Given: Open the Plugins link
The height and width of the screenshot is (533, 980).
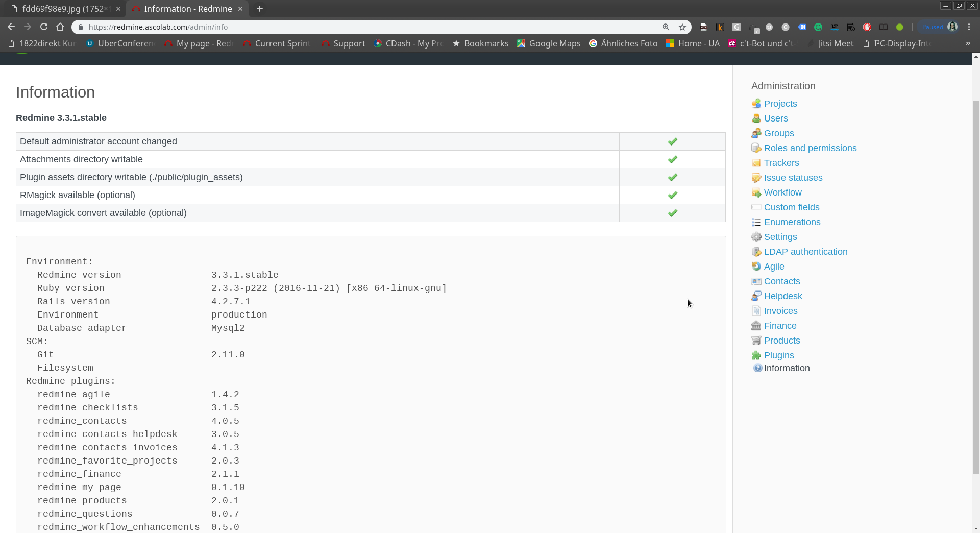Looking at the screenshot, I should [x=779, y=355].
